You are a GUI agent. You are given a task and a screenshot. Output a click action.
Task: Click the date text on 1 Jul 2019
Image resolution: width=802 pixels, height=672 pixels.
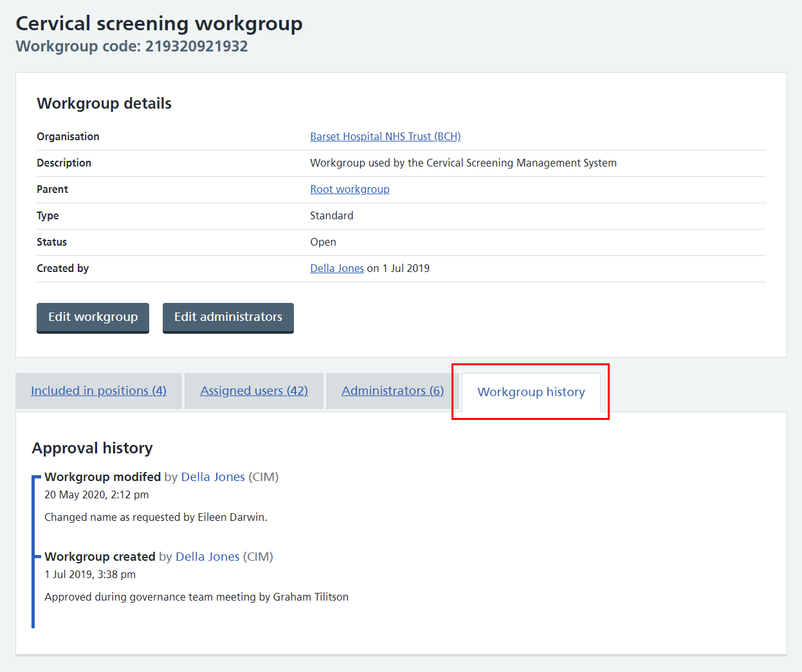[398, 268]
